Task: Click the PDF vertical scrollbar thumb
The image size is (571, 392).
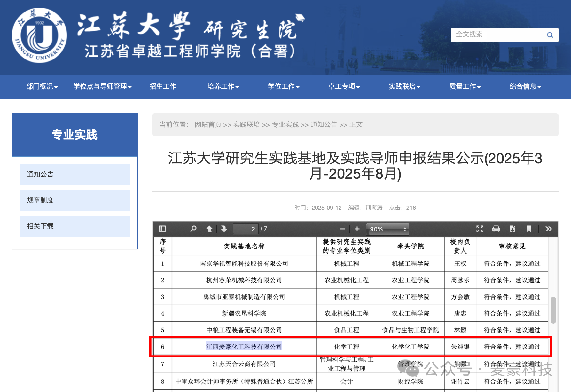Action: click(553, 310)
